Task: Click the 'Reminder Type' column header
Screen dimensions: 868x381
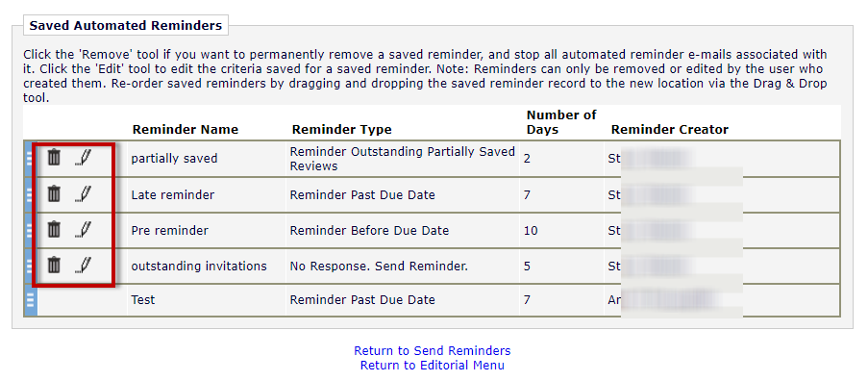Action: point(341,130)
